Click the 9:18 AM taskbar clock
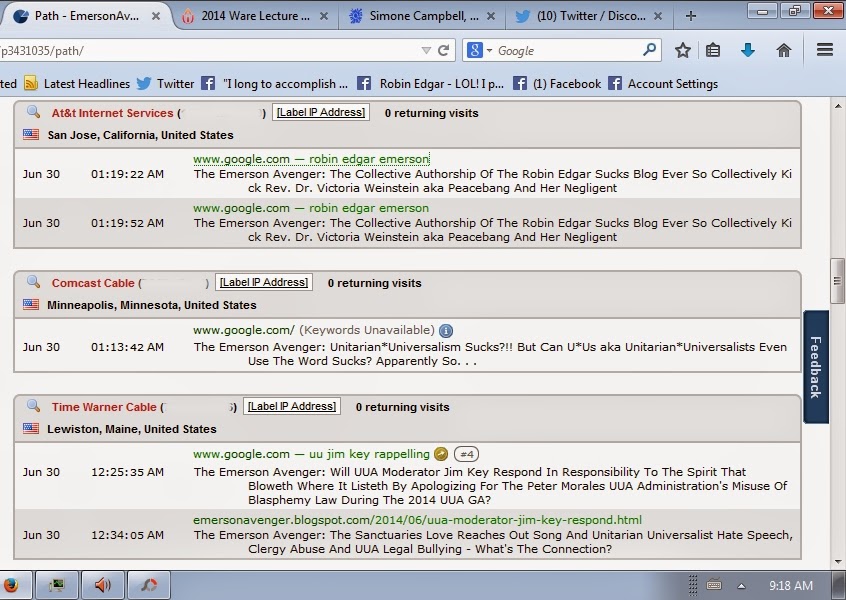846x600 pixels. click(x=791, y=585)
